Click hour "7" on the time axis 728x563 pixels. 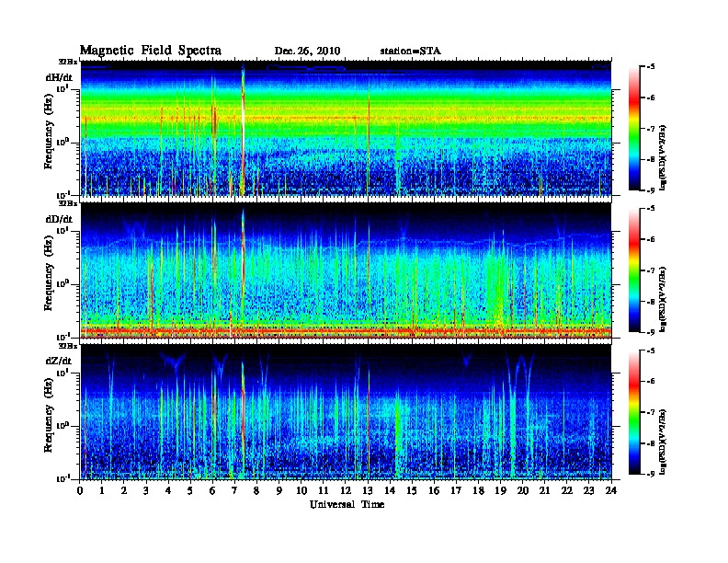(234, 490)
